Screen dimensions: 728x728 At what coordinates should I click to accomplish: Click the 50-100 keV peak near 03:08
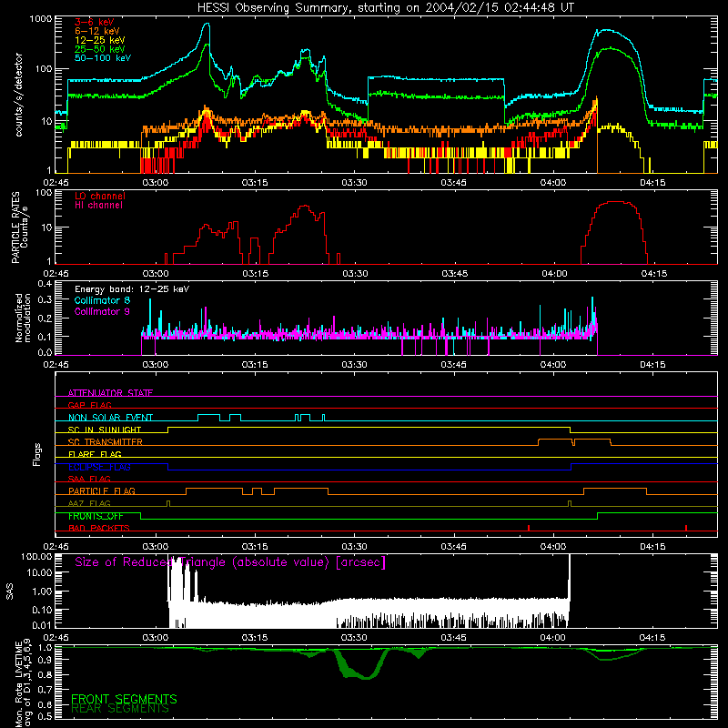[207, 25]
